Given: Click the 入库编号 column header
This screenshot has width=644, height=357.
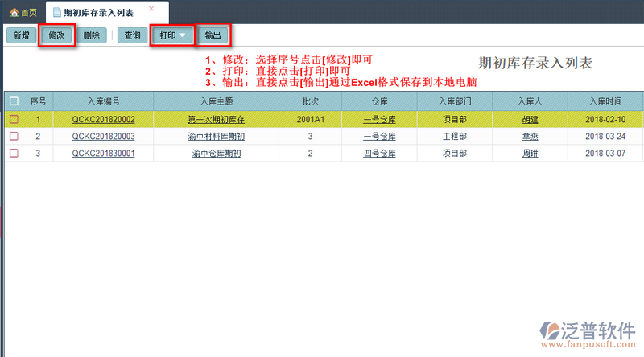Looking at the screenshot, I should pyautogui.click(x=103, y=101).
